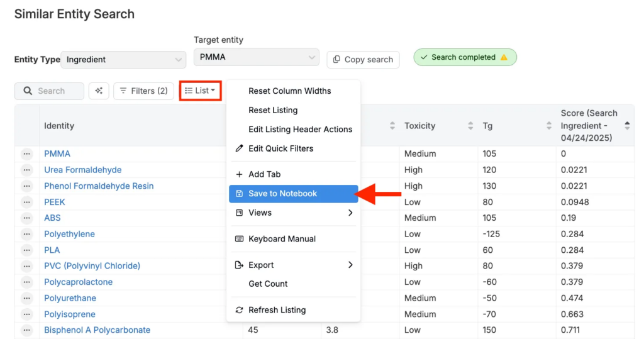The height and width of the screenshot is (339, 644).
Task: Click the ellipsis icon beside Polyurethane row
Action: (x=26, y=298)
